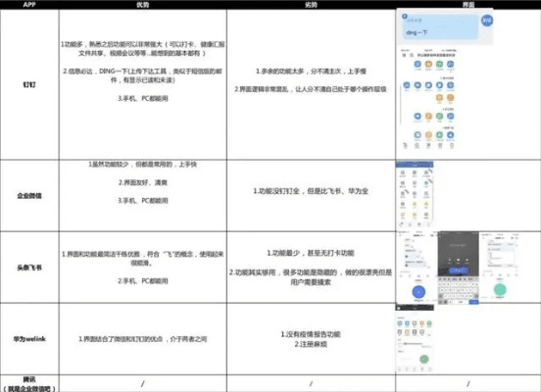Select the '劣势' column header
Image resolution: width=541 pixels, height=392 pixels.
(x=311, y=5)
